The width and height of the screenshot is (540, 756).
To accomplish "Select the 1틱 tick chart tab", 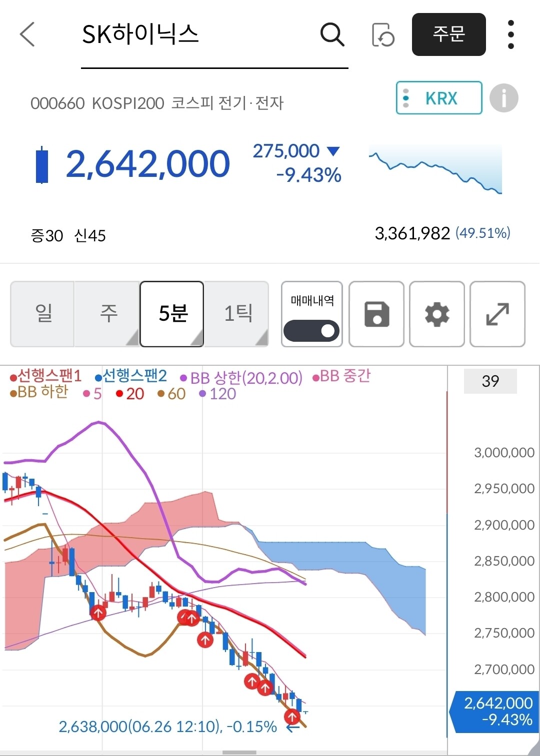I will pos(237,314).
